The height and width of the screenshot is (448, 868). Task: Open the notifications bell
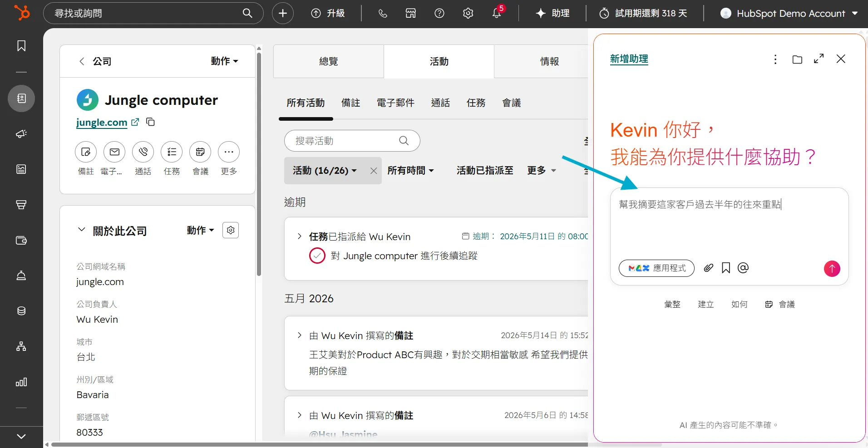[x=497, y=13]
